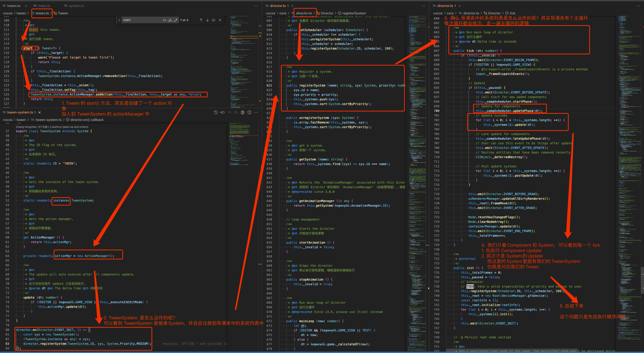The image size is (644, 353).
Task: Toggle file blame annotations icon
Action: (x=243, y=112)
